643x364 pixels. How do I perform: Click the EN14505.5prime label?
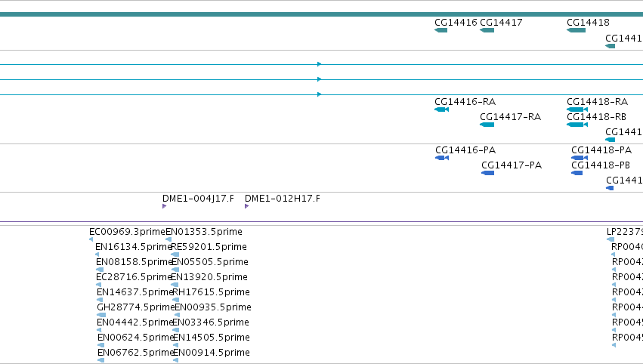[212, 338]
